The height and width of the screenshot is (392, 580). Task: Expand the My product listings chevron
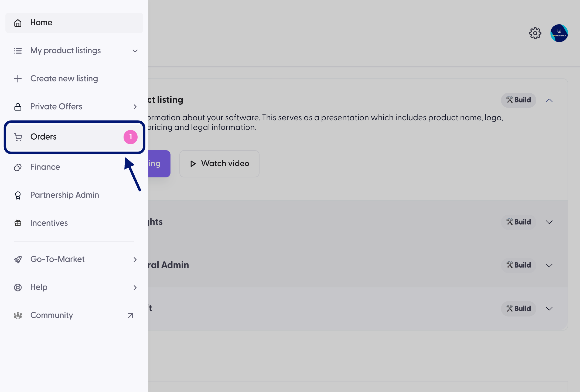click(x=135, y=51)
